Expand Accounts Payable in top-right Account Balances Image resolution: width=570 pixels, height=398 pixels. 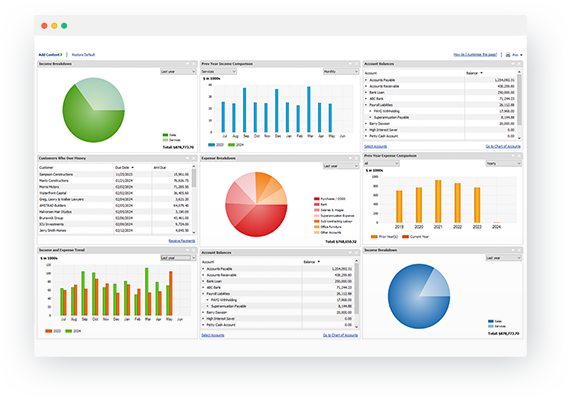coord(366,80)
